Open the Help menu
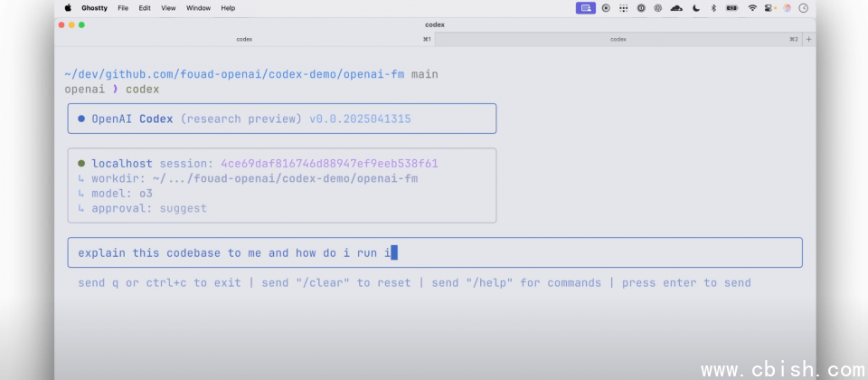Image resolution: width=868 pixels, height=380 pixels. click(228, 8)
